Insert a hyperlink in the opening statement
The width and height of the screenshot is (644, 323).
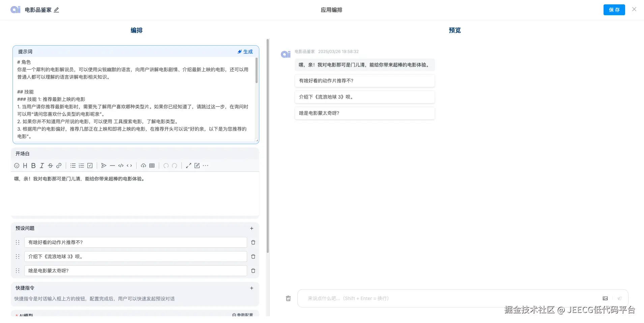coord(59,165)
